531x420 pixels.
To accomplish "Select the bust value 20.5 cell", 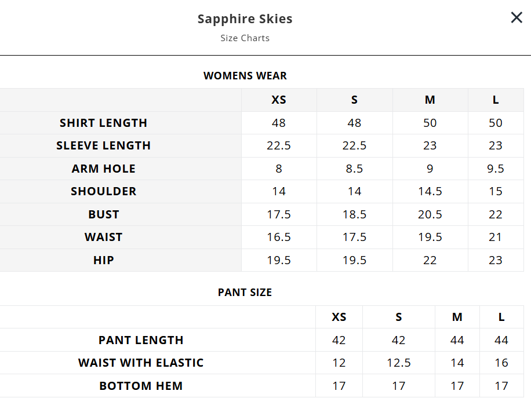I will (x=430, y=214).
